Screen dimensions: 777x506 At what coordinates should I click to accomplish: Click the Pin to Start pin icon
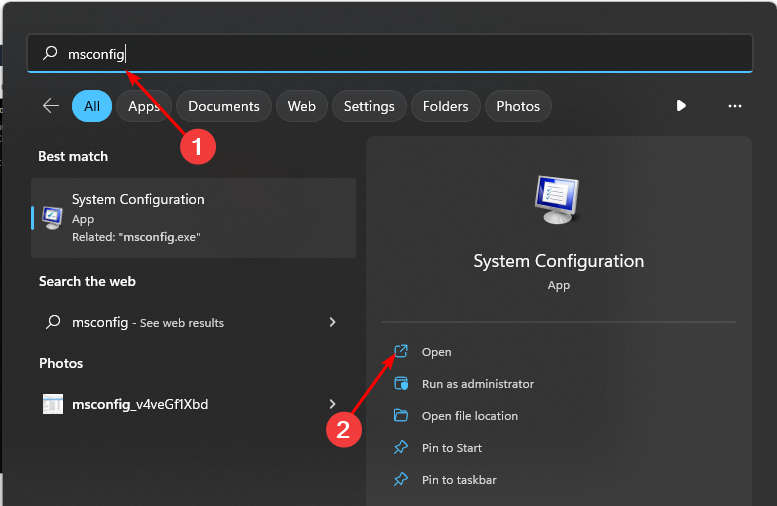click(401, 448)
